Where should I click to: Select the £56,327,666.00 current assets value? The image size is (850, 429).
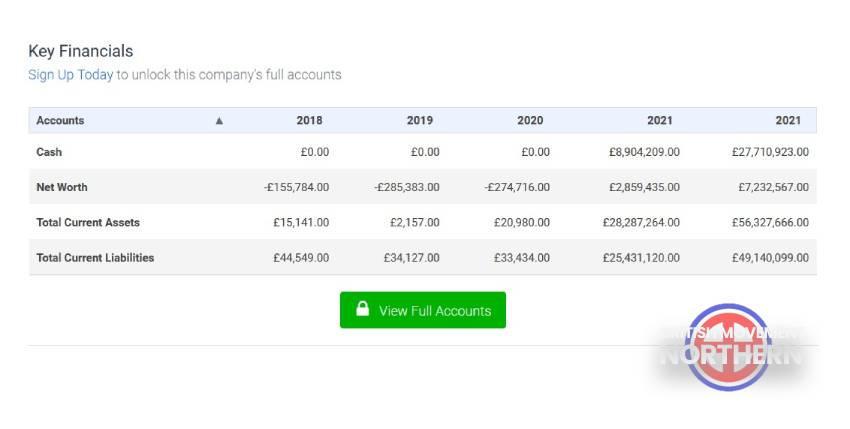(770, 222)
